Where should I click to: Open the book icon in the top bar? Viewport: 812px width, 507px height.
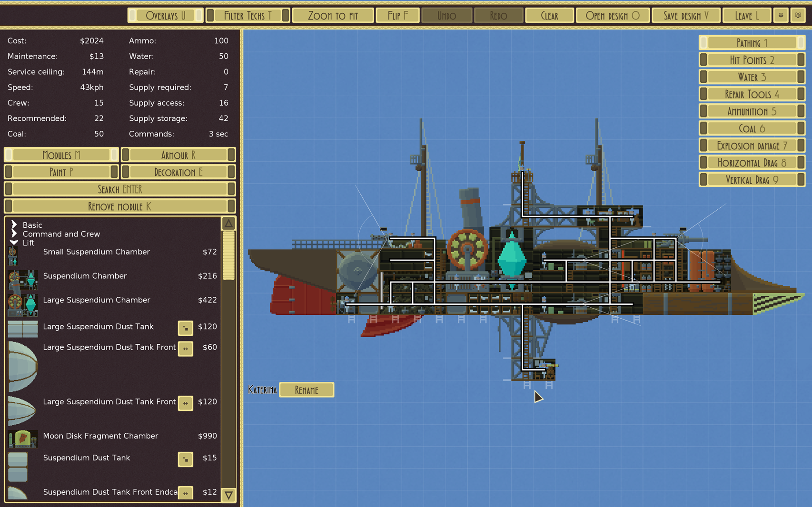click(x=798, y=15)
